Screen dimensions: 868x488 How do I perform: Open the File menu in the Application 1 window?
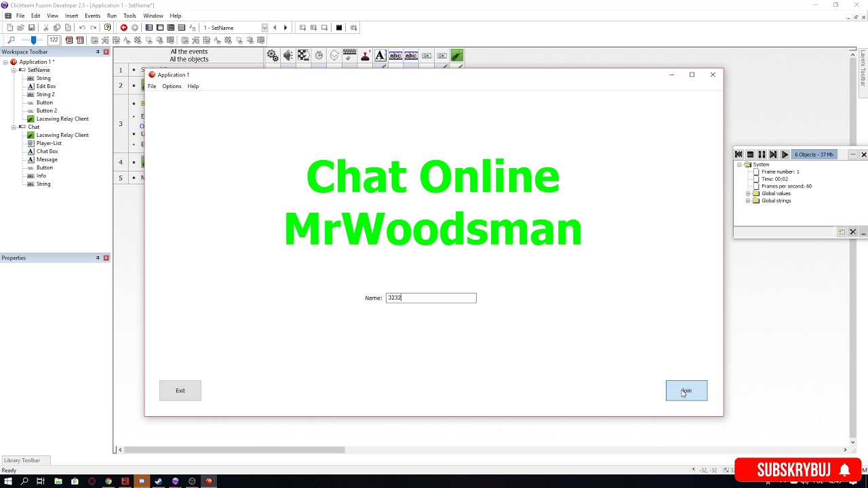[x=152, y=86]
